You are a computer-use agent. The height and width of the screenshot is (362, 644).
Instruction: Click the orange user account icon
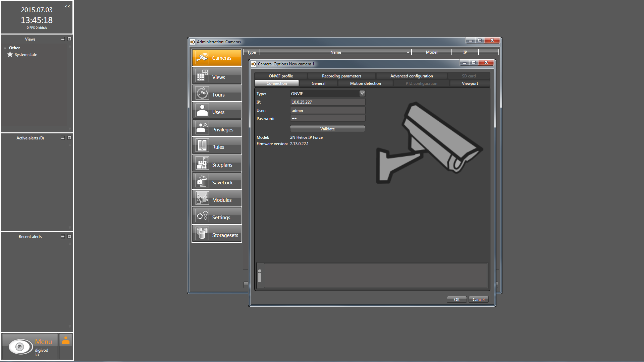(x=66, y=340)
